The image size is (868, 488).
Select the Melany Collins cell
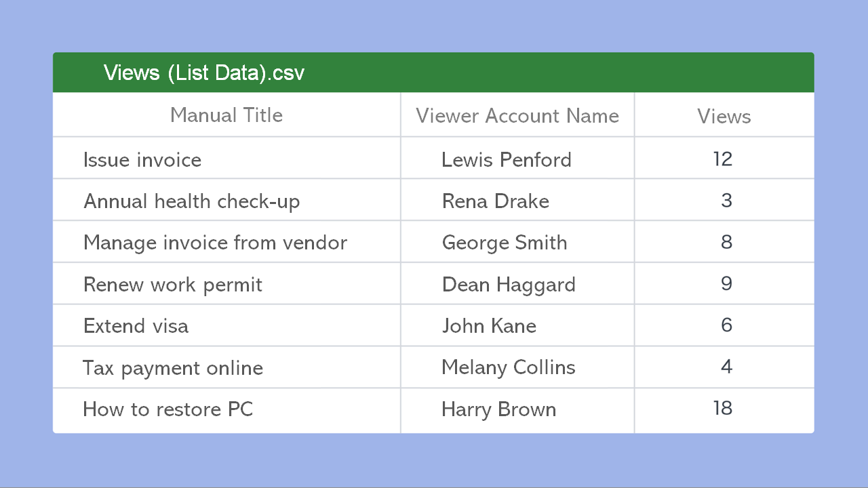click(509, 367)
